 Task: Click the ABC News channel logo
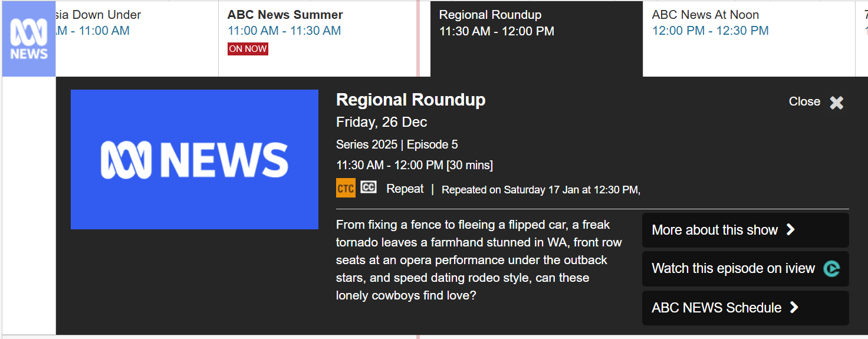[28, 39]
